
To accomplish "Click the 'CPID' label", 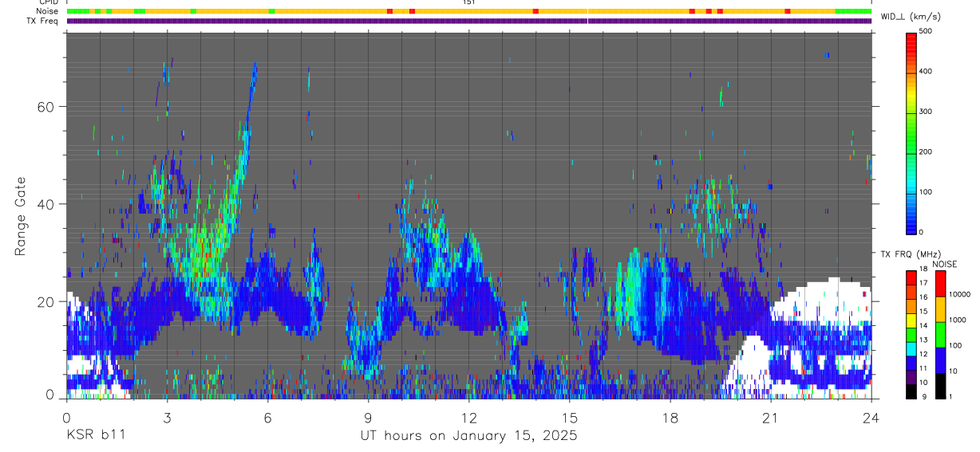I will [49, 2].
